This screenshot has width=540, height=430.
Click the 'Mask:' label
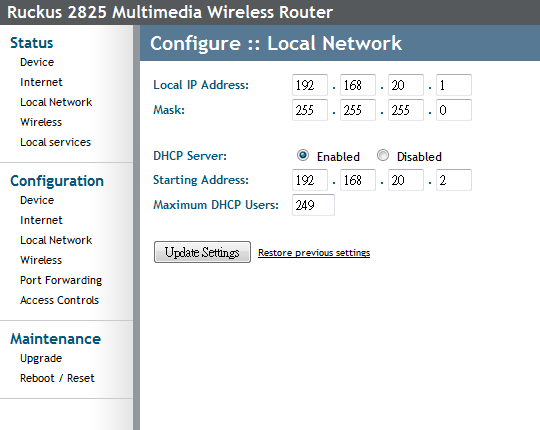coord(169,110)
